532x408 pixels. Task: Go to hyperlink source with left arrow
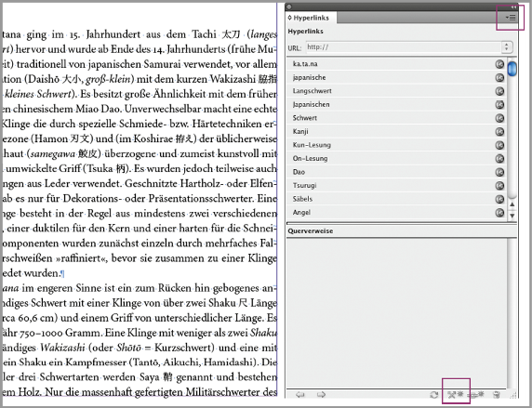pos(300,394)
